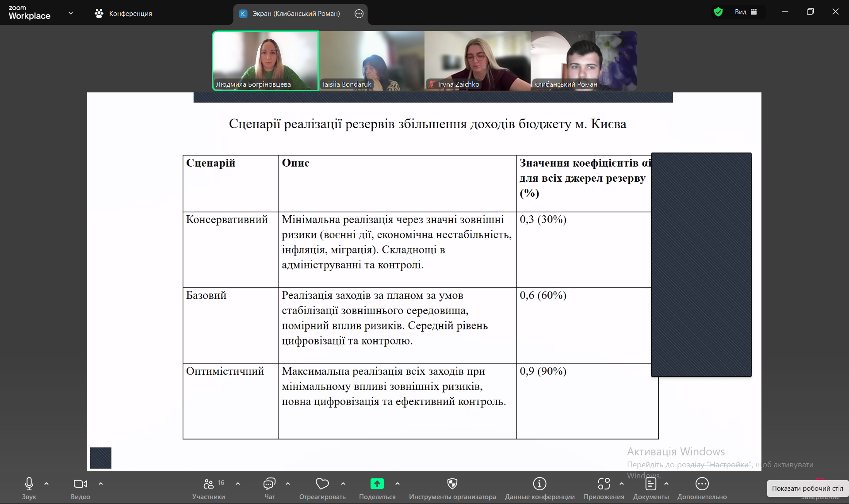Switch to the Конференция tab
The height and width of the screenshot is (504, 849).
[x=124, y=14]
